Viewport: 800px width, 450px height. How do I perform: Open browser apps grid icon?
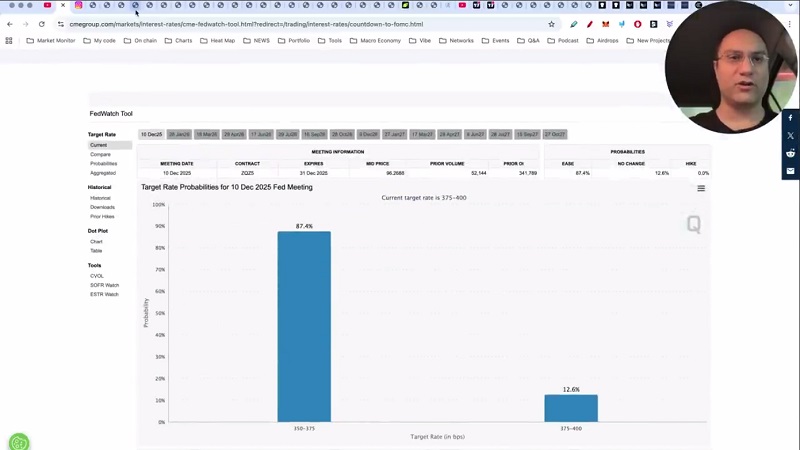coord(9,41)
